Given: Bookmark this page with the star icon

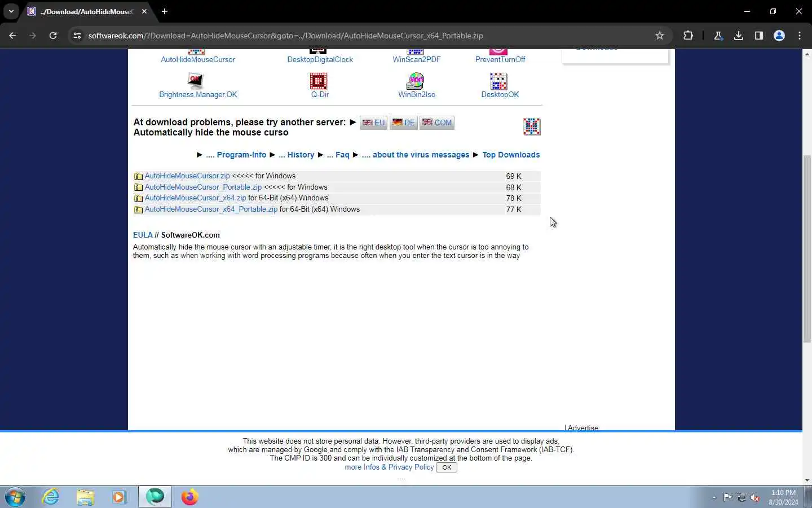Looking at the screenshot, I should tap(660, 36).
